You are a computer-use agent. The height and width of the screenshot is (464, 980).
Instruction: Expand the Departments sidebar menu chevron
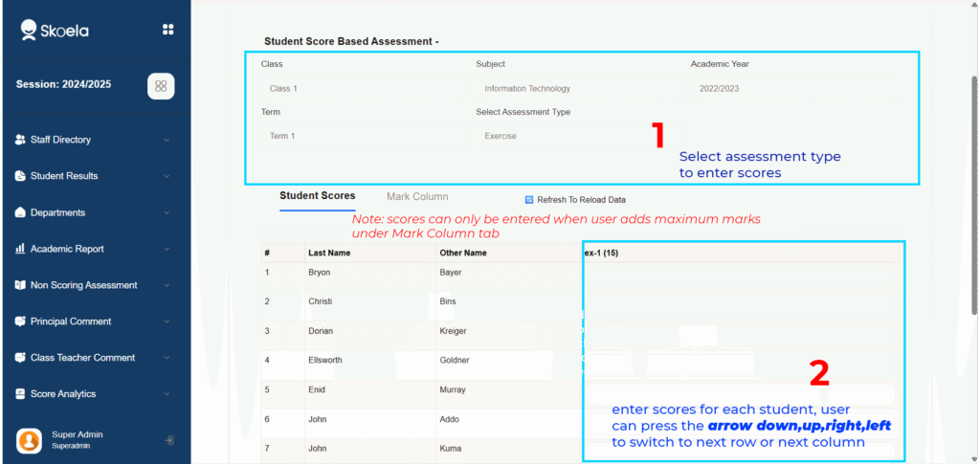coord(167,212)
